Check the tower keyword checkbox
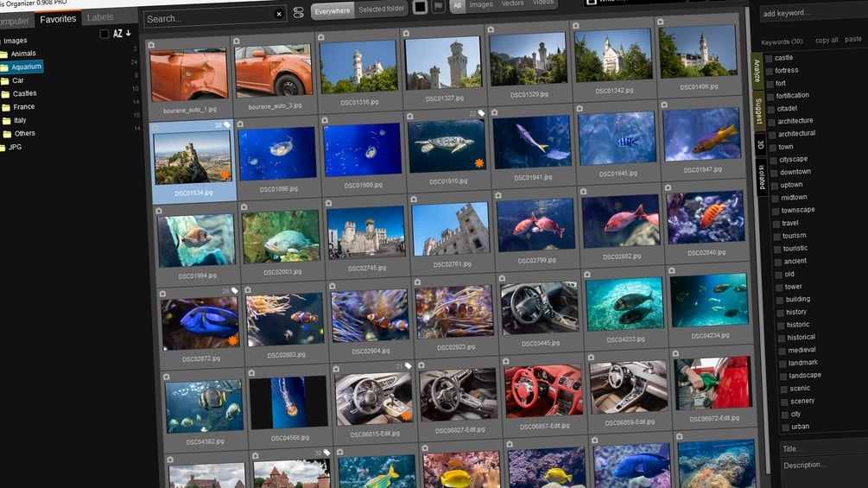The image size is (868, 488). (x=779, y=287)
